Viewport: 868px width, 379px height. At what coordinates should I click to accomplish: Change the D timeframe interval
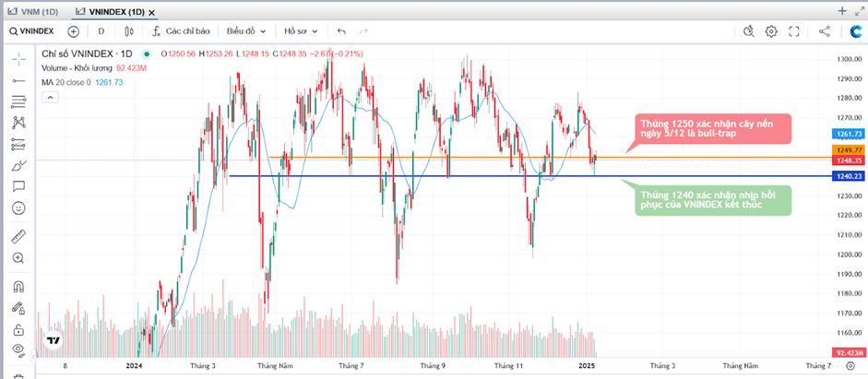coord(101,31)
